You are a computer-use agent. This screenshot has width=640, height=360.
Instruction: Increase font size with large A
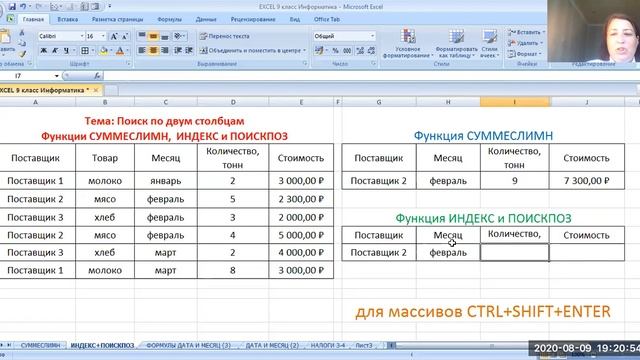pos(114,36)
